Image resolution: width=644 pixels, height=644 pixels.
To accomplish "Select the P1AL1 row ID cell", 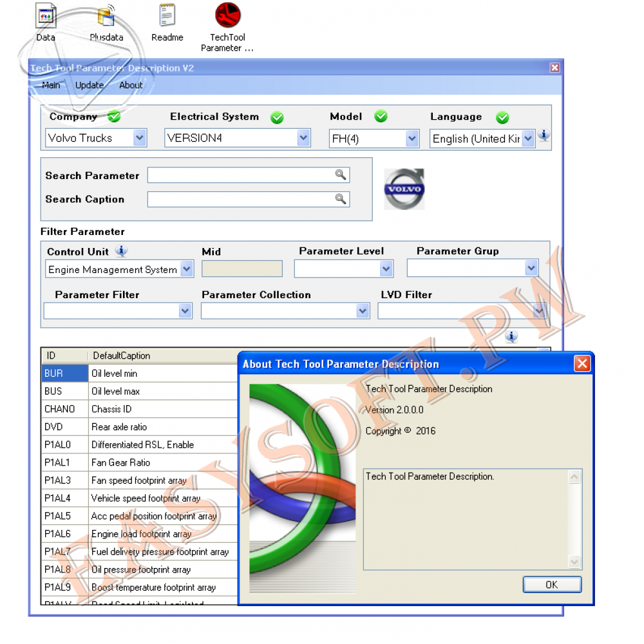I will (64, 462).
